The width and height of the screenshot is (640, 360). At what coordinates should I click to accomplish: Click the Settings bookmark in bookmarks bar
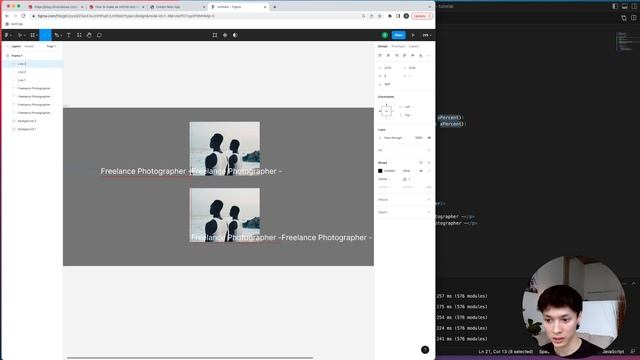pyautogui.click(x=15, y=24)
